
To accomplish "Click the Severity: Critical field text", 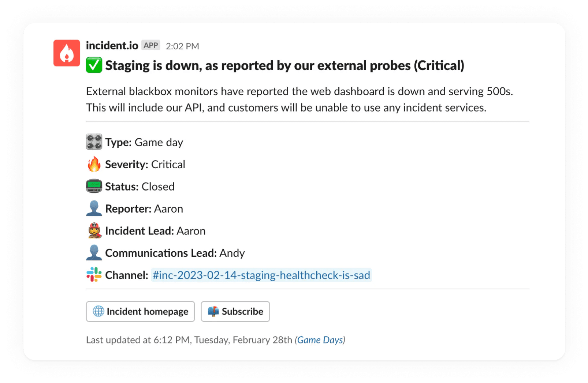I will pos(145,164).
